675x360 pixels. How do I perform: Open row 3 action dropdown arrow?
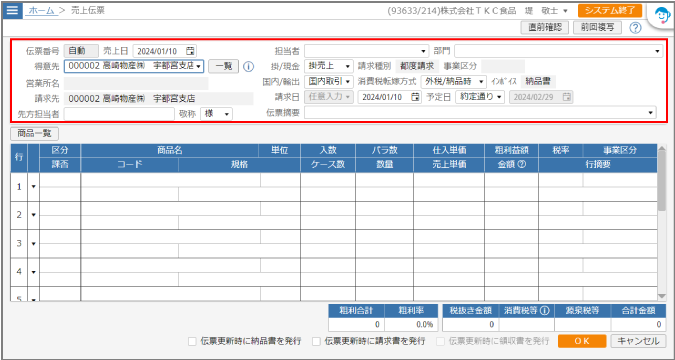34,244
